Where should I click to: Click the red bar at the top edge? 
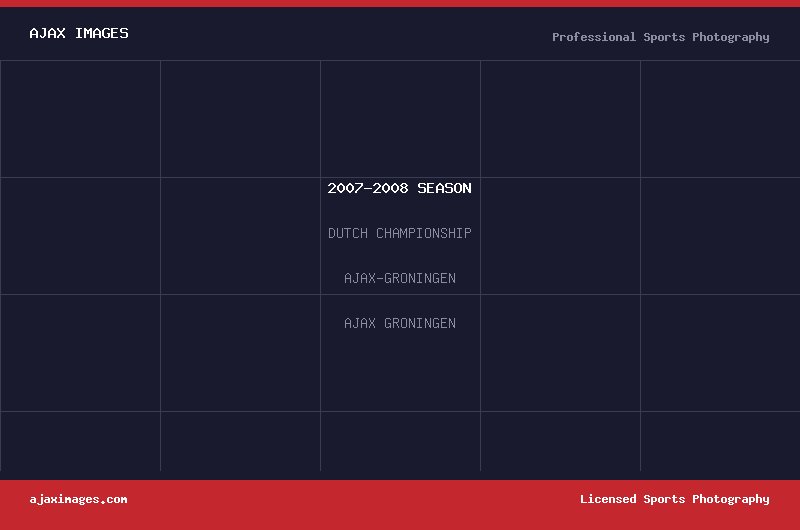(400, 3)
